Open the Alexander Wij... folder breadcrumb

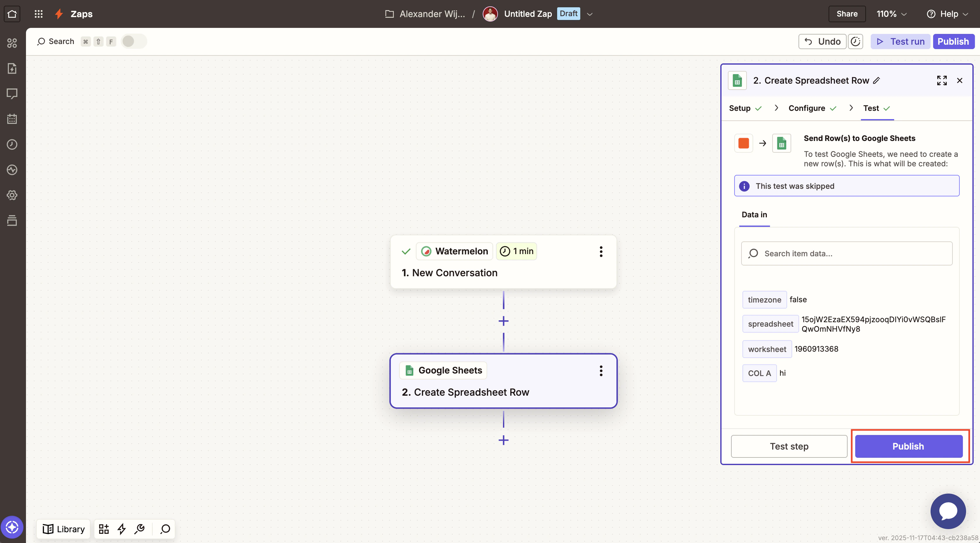point(425,14)
